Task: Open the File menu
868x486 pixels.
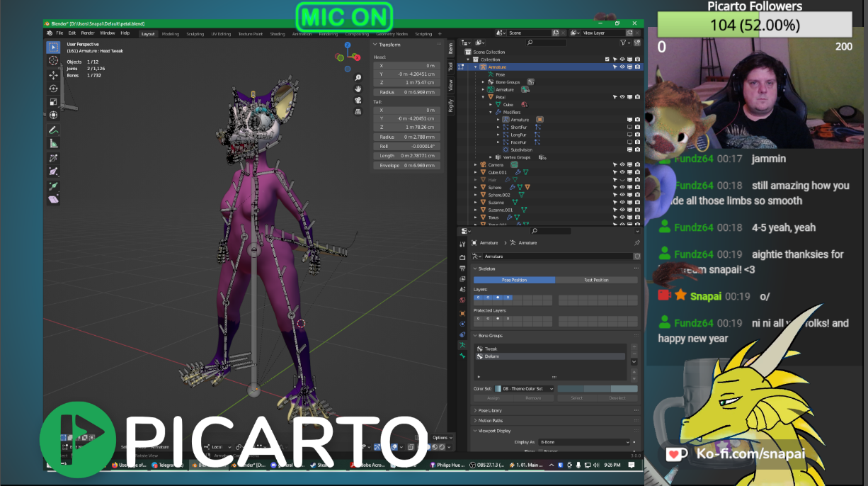Action: (59, 33)
